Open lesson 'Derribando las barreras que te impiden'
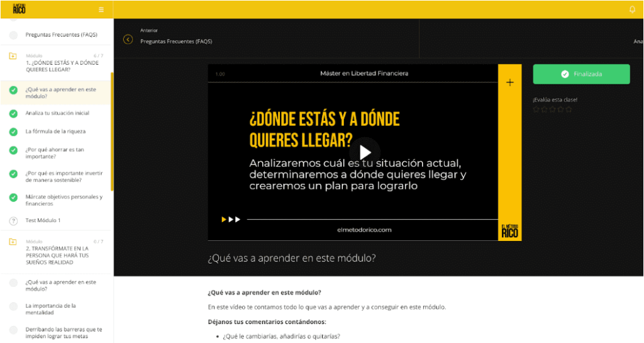 (x=64, y=333)
